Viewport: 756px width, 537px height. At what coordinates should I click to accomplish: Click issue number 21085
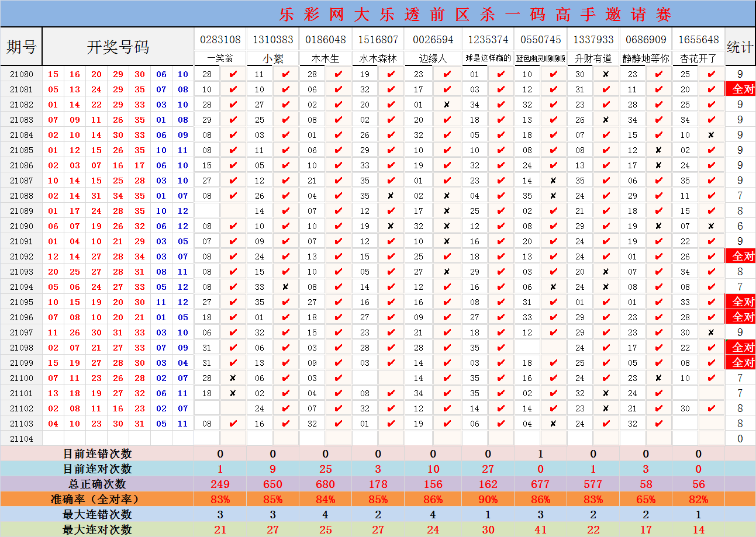(x=21, y=150)
